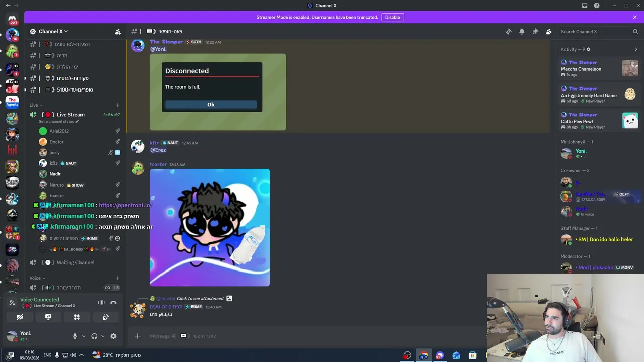Expand the Activity panel chevron
This screenshot has width=644, height=362.
pyautogui.click(x=636, y=49)
